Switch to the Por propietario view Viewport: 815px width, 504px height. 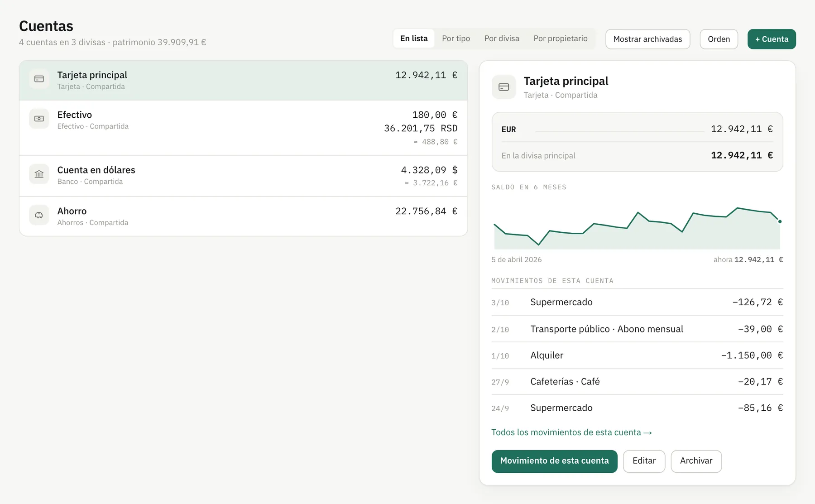[x=561, y=38]
